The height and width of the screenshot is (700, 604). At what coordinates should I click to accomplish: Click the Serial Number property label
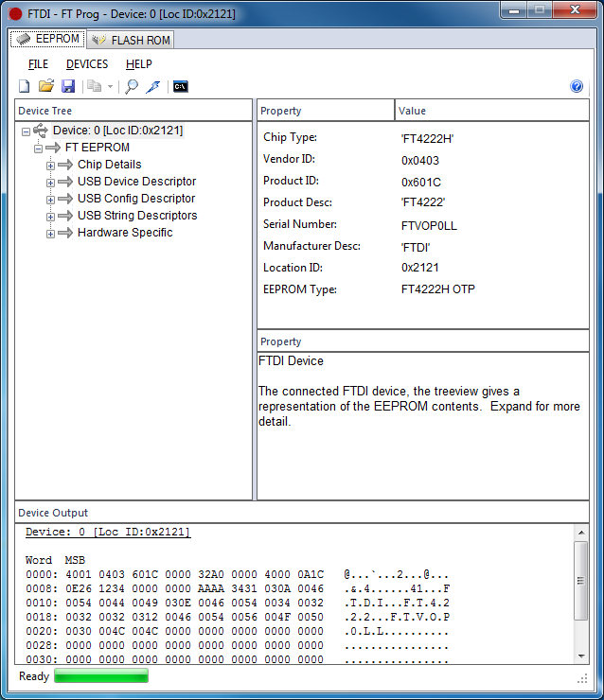pyautogui.click(x=300, y=224)
